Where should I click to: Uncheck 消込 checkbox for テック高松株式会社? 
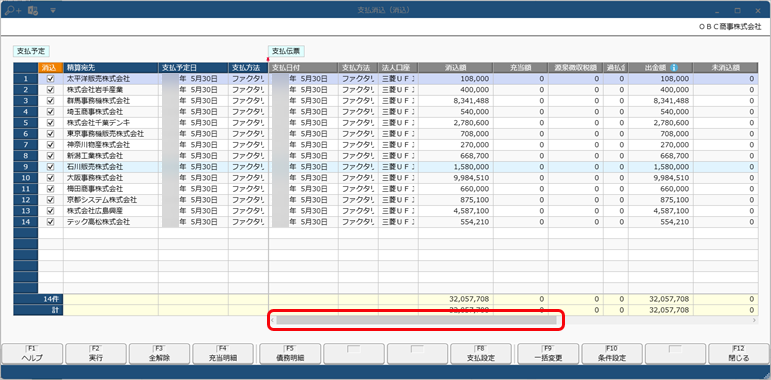[x=50, y=222]
